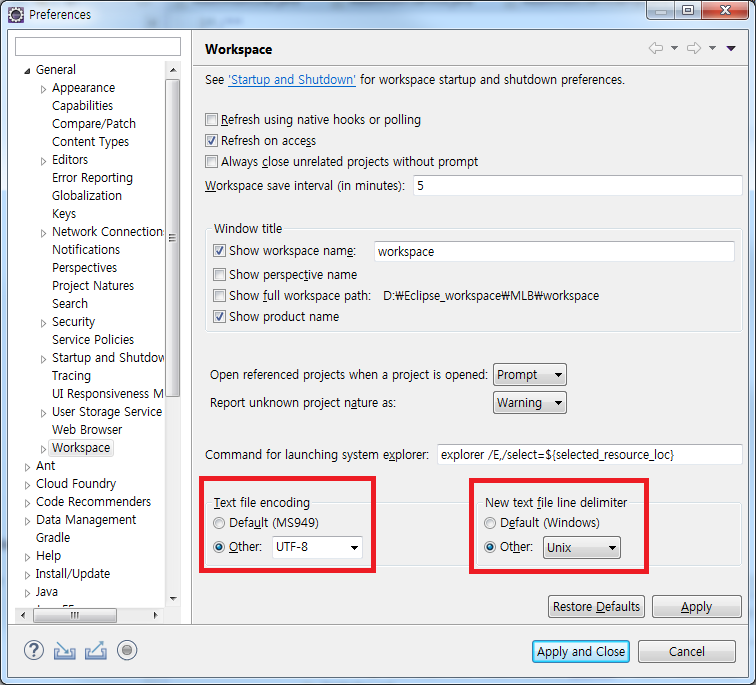Click the Restore Defaults button
The image size is (756, 685).
[x=596, y=606]
